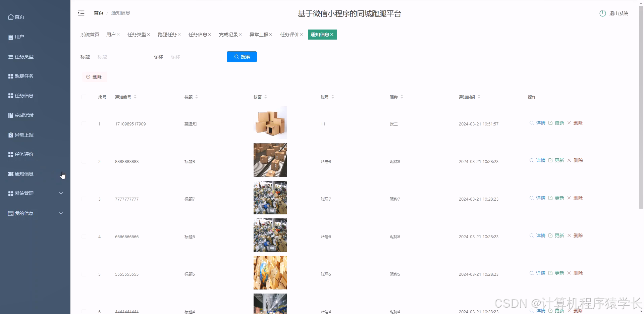Close the 通知信息 tab
Screen dimensions: 644x314
332,34
